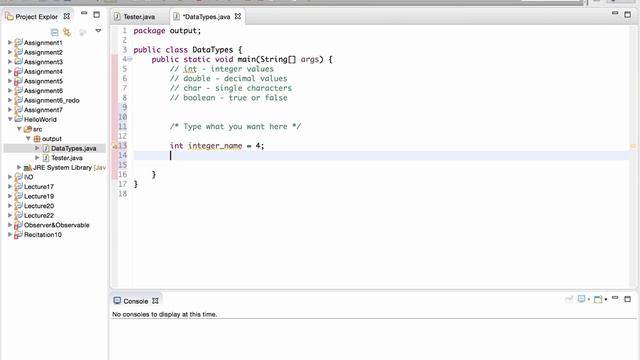Maximize the editor area
The height and width of the screenshot is (360, 640).
click(628, 15)
